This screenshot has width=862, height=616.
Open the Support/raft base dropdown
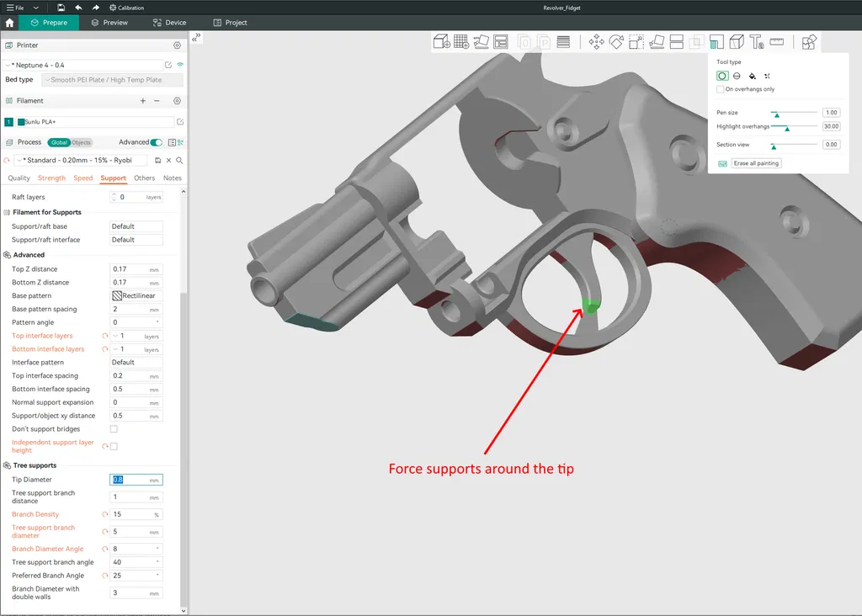click(x=136, y=226)
